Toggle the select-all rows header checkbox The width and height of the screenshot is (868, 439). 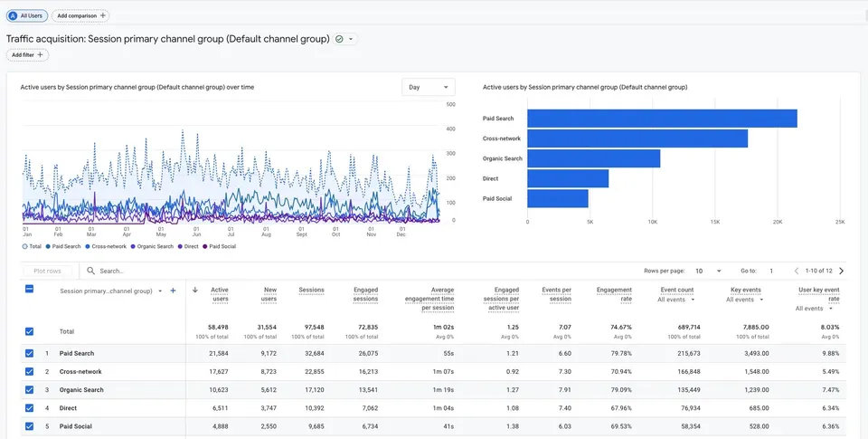[29, 289]
